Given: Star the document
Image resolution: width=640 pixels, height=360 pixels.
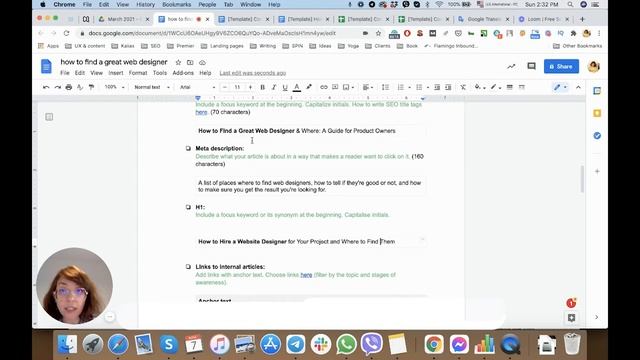Looking at the screenshot, I should [x=178, y=62].
